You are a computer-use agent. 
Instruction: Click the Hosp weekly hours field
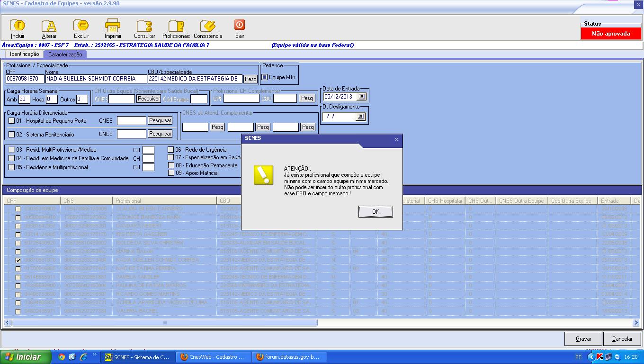coord(52,99)
